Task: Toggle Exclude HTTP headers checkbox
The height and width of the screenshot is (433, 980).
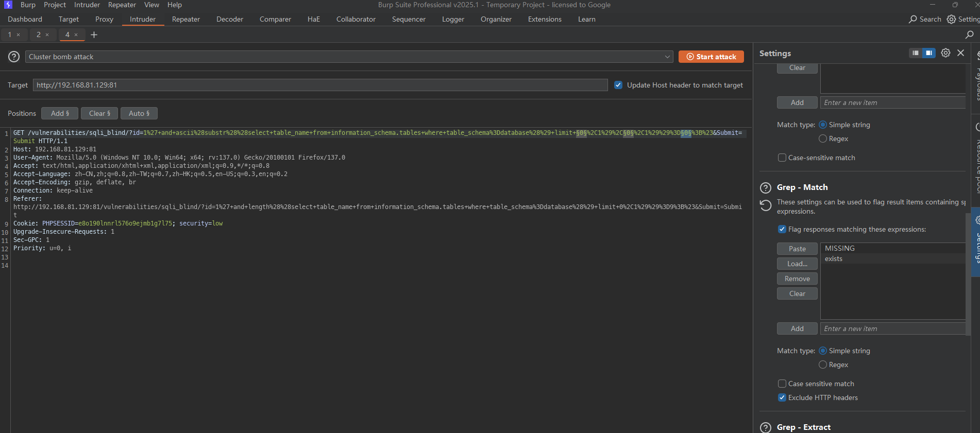Action: (782, 397)
